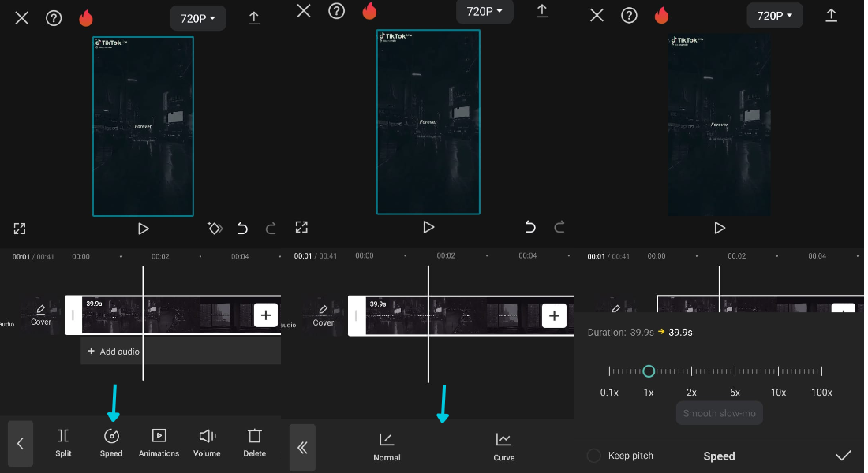Image resolution: width=868 pixels, height=473 pixels.
Task: Undo last action in middle panel
Action: coord(530,227)
